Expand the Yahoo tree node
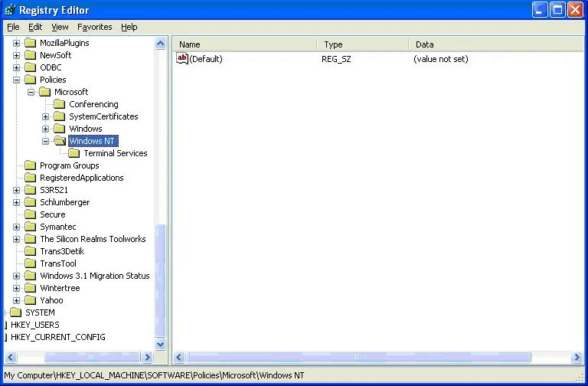 17,300
